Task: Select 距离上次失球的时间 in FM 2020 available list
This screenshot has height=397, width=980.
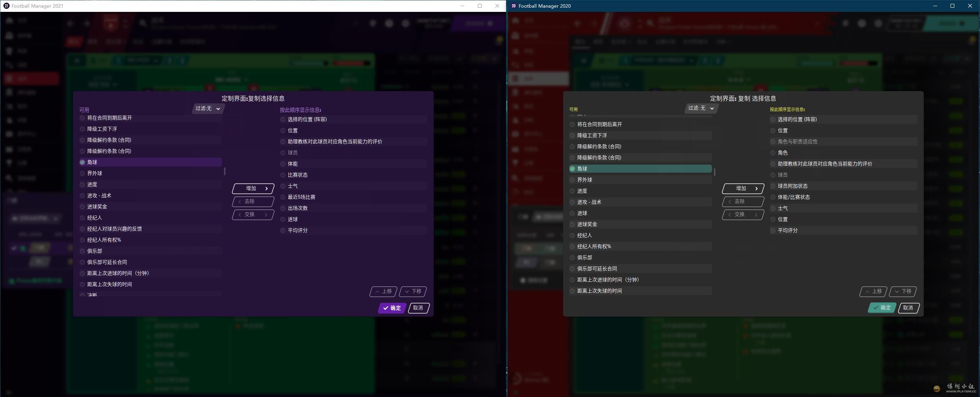Action: click(640, 291)
